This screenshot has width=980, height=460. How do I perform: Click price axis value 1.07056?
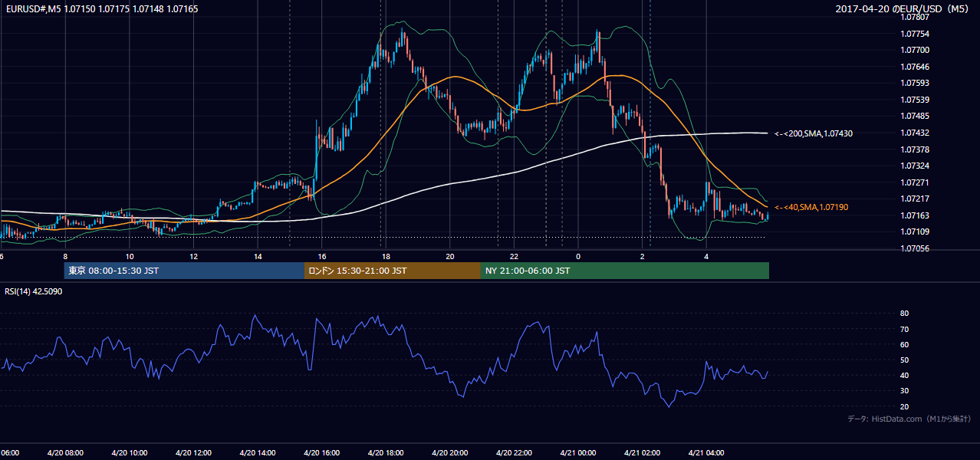click(916, 248)
